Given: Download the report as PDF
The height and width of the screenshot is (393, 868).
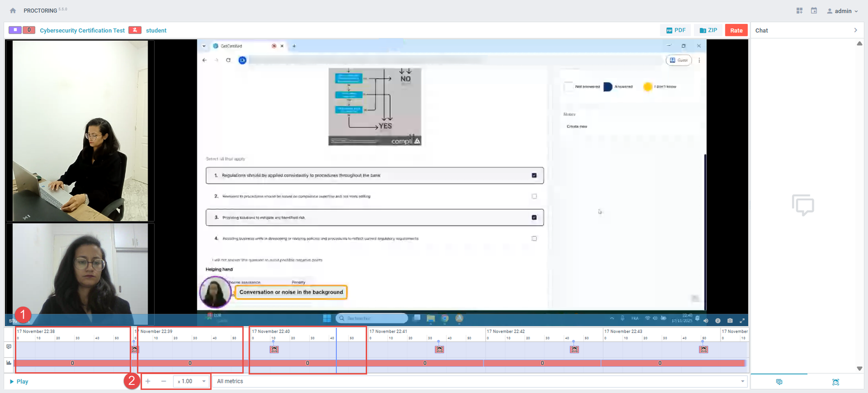Looking at the screenshot, I should 675,30.
